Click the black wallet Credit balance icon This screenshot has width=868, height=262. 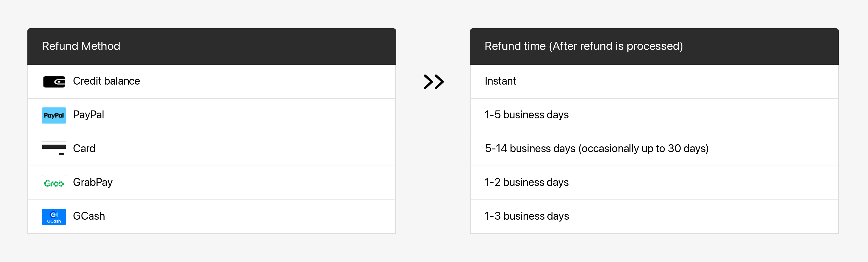[54, 82]
